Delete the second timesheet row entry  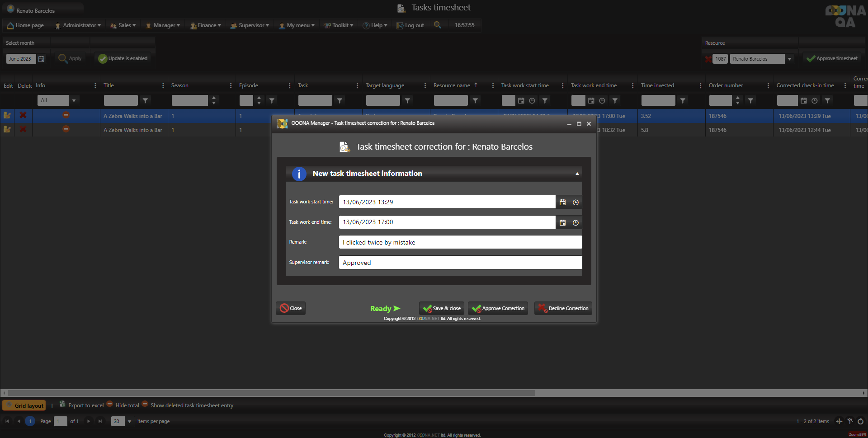point(23,130)
